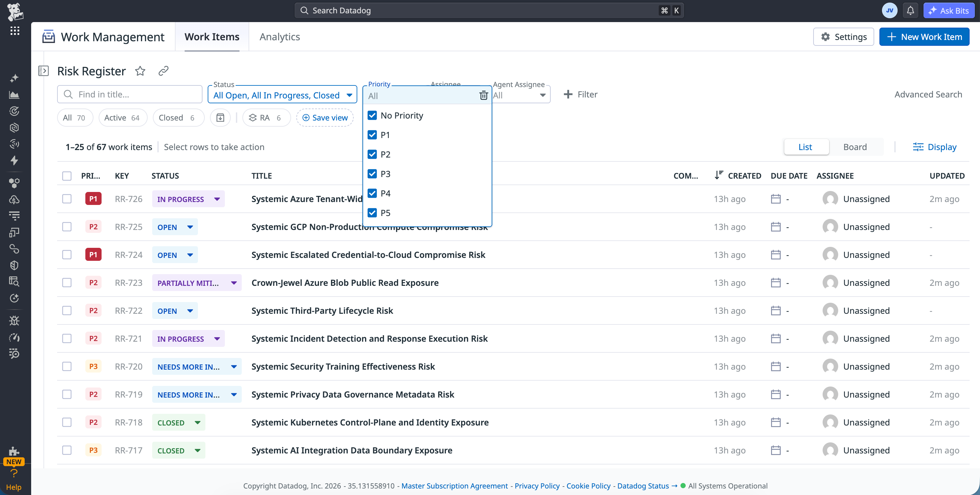Open the JV user avatar menu
Viewport: 980px width, 495px height.
click(889, 10)
